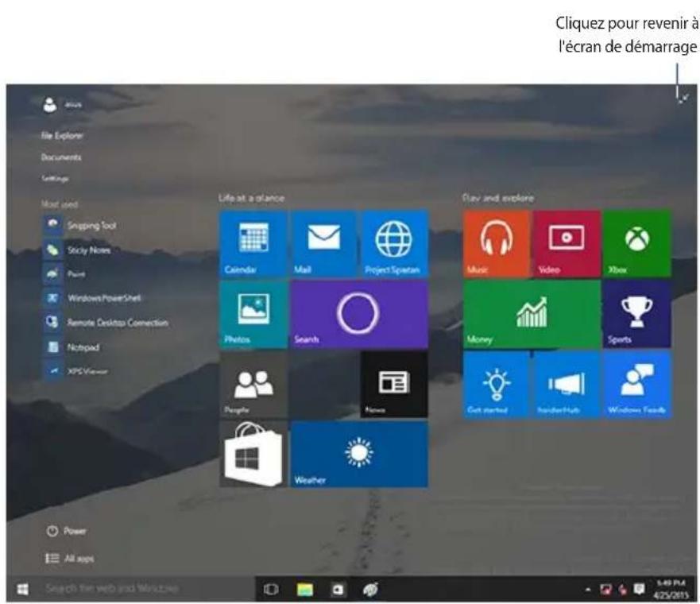
Task: Show All apps list
Action: click(70, 559)
